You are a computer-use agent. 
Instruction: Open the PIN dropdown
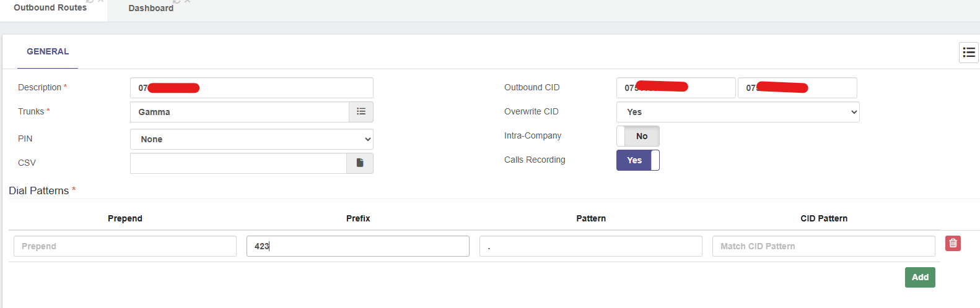pyautogui.click(x=252, y=139)
